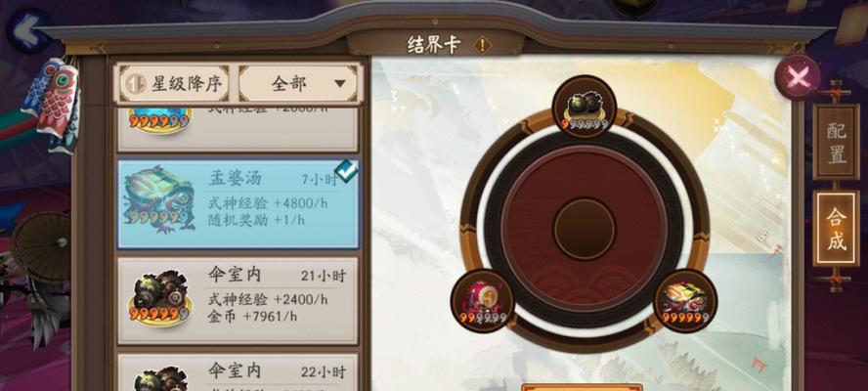This screenshot has height=391, width=868.
Task: Select the top barrier card slot icon
Action: [x=585, y=107]
